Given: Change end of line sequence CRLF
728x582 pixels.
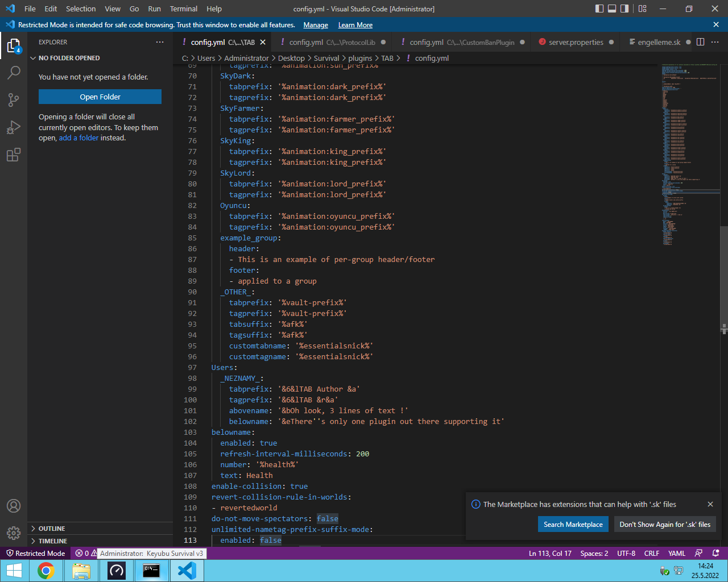Looking at the screenshot, I should [652, 553].
